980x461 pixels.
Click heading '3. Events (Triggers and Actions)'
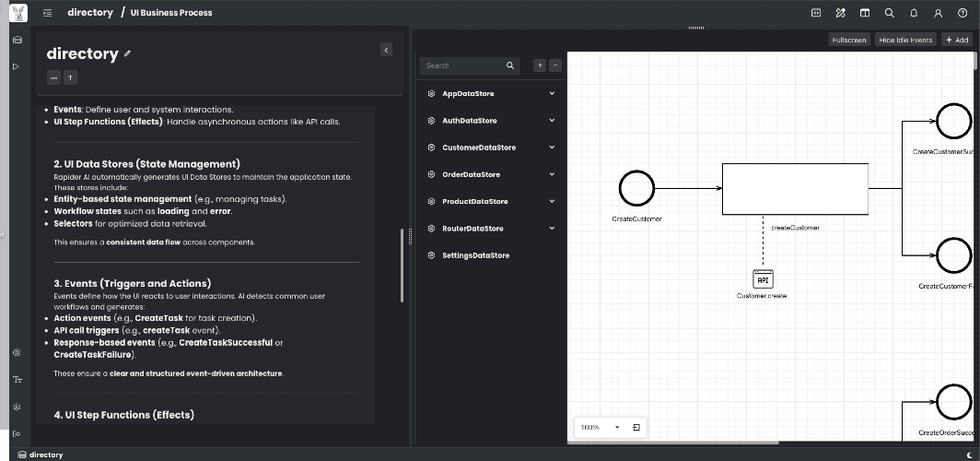tap(133, 283)
